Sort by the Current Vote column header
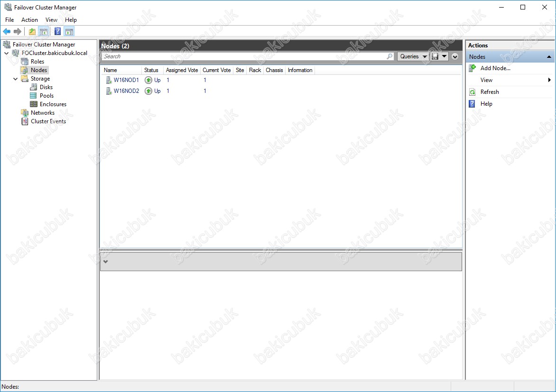This screenshot has width=556, height=392. pos(217,70)
